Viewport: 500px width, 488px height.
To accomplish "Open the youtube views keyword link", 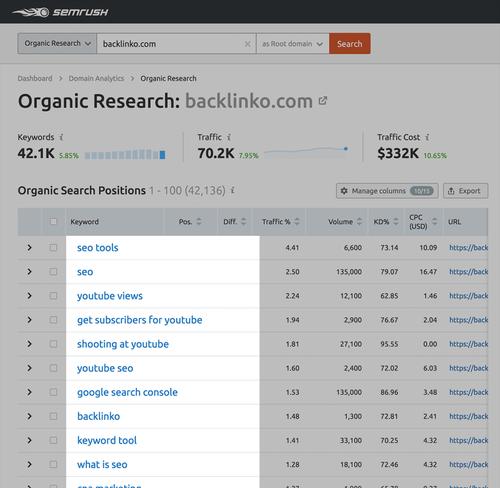I will point(110,296).
